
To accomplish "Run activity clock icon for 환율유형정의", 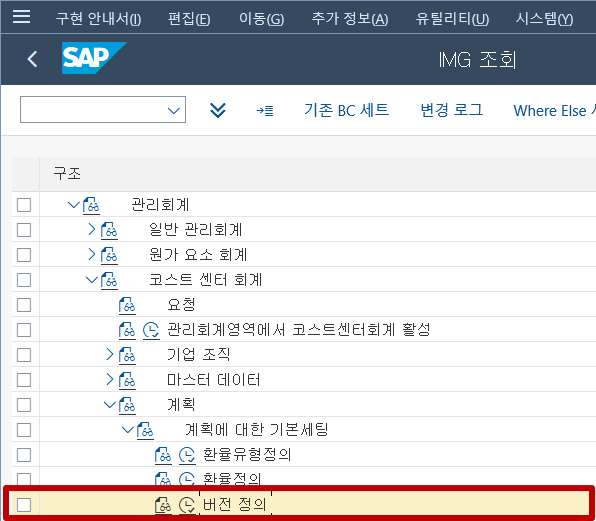I will [x=187, y=455].
